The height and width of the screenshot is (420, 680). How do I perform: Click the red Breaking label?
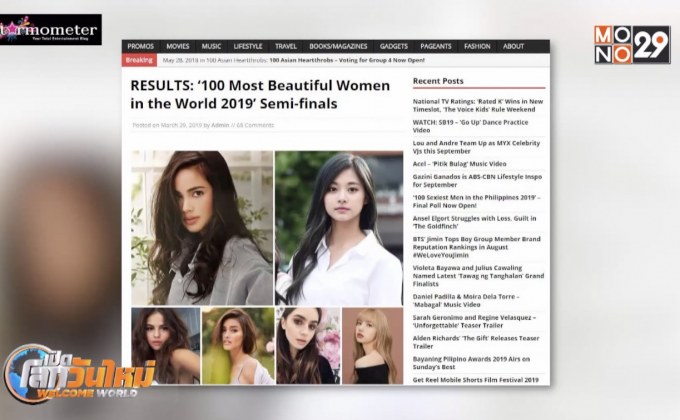point(139,60)
